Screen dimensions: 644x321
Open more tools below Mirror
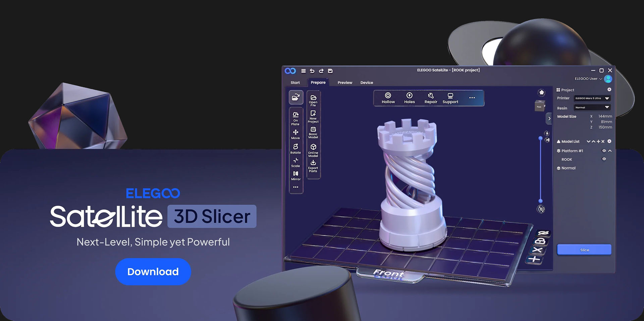tap(296, 187)
